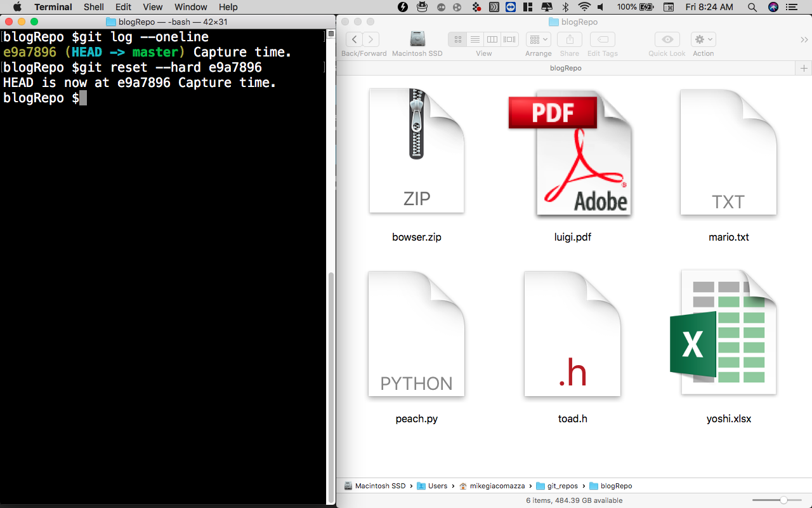Open the bowser.zip file icon

pos(416,151)
